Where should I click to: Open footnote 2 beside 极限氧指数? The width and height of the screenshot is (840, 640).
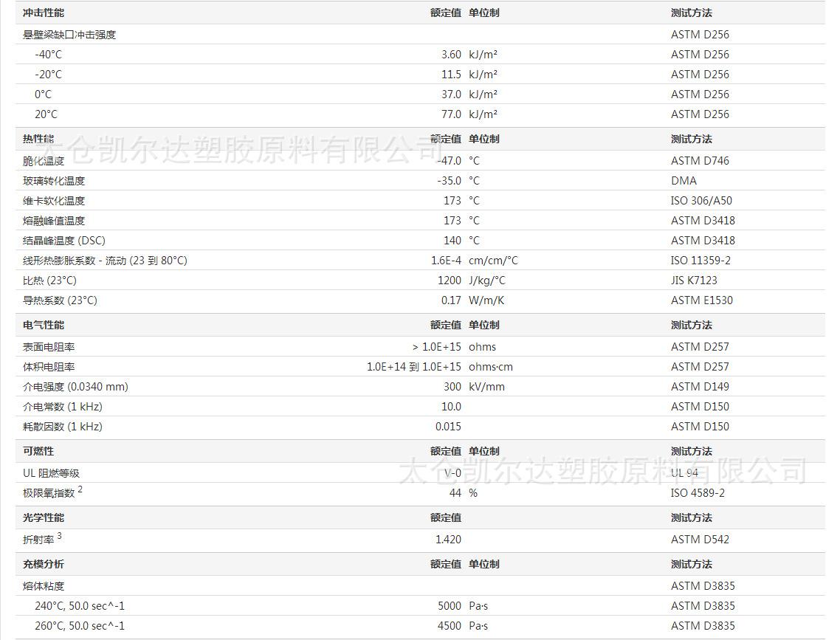(x=80, y=489)
